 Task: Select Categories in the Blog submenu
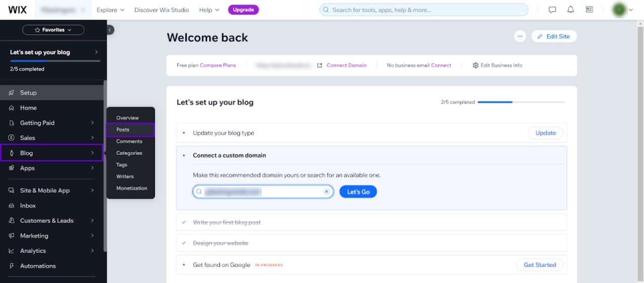coord(129,153)
